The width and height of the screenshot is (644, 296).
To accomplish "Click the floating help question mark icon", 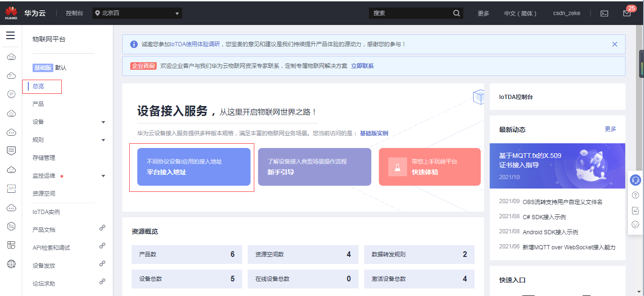I will (636, 195).
